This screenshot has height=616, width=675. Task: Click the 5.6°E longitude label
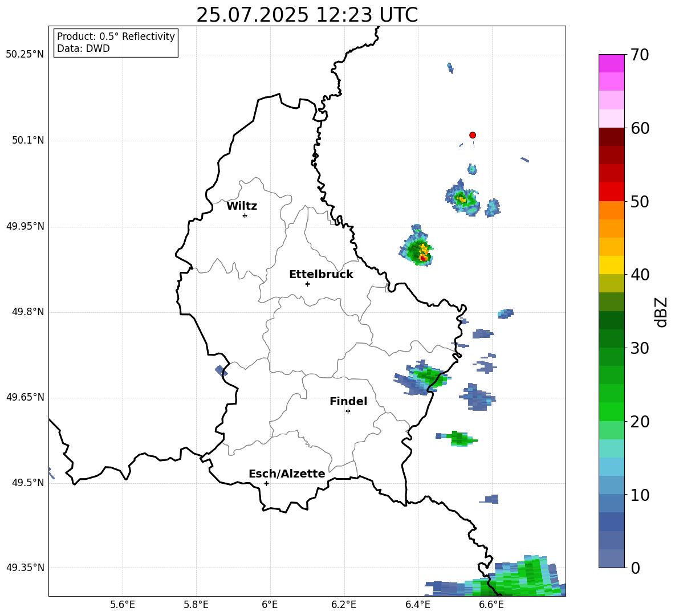point(123,605)
